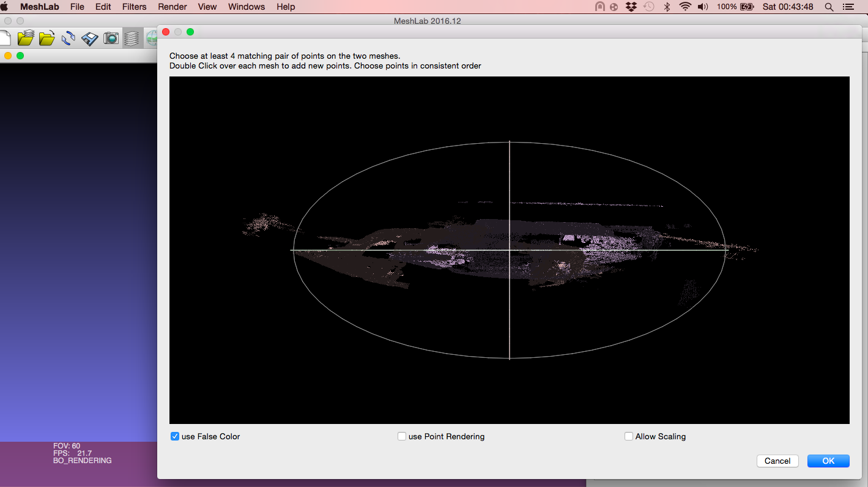868x487 pixels.
Task: Show the layers dialog
Action: tap(132, 37)
